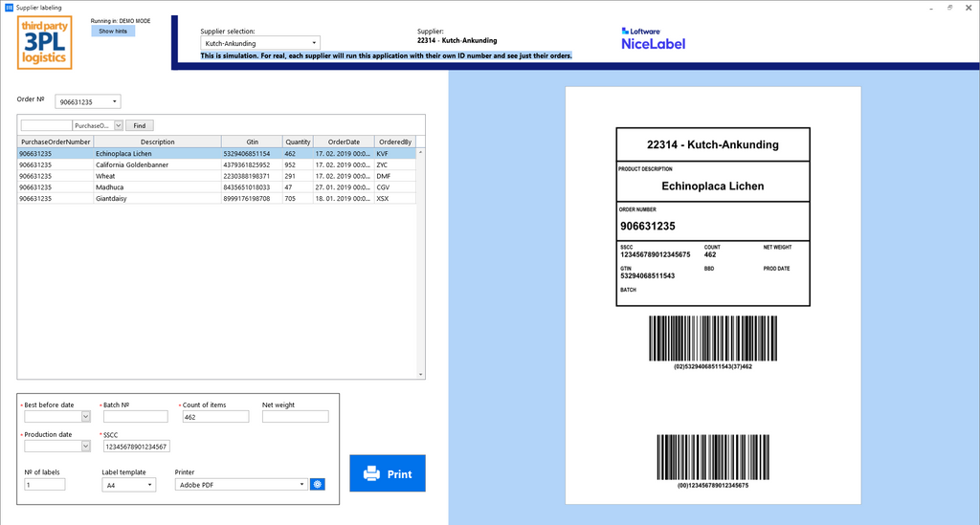Open the Production date picker

[85, 447]
